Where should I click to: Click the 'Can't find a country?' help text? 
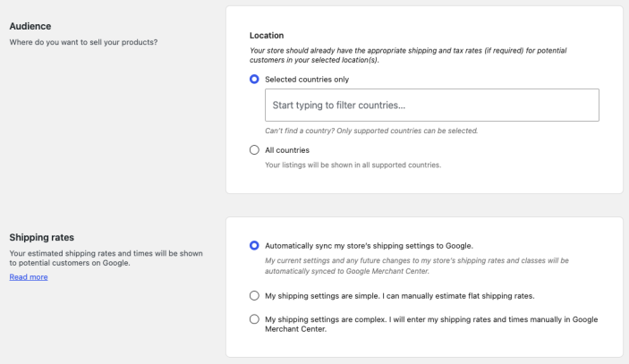pyautogui.click(x=371, y=131)
